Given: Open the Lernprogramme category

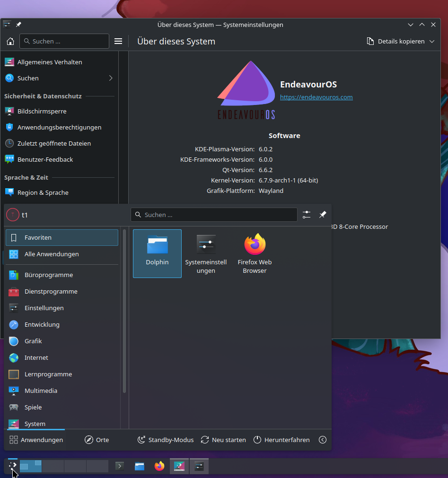Looking at the screenshot, I should tap(62, 374).
